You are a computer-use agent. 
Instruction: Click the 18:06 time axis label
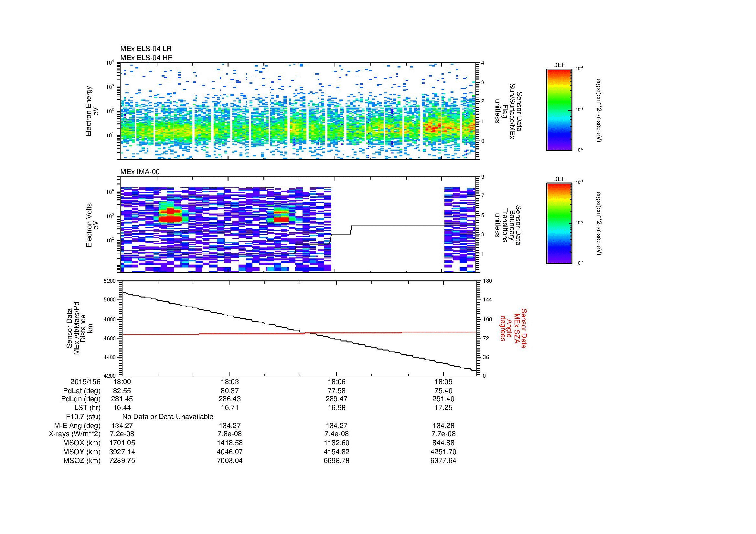pyautogui.click(x=336, y=382)
